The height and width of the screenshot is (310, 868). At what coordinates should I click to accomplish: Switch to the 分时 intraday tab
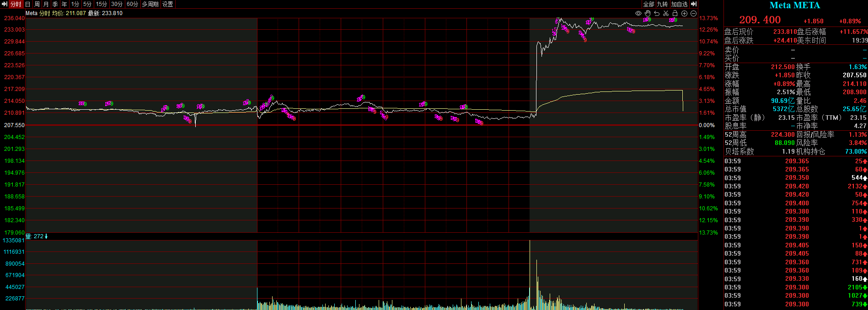pyautogui.click(x=16, y=4)
